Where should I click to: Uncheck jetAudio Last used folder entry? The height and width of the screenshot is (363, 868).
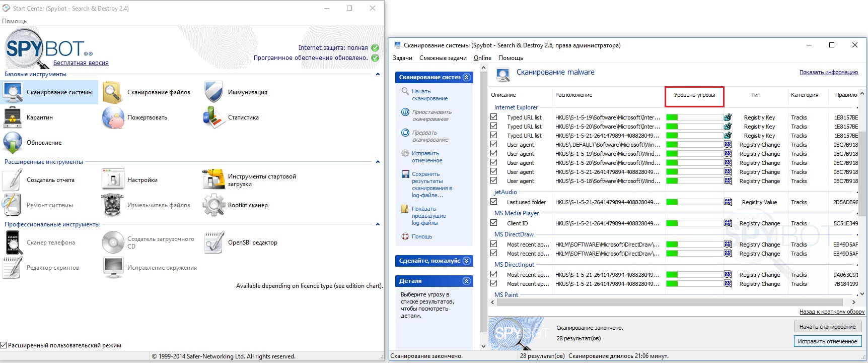[x=494, y=202]
